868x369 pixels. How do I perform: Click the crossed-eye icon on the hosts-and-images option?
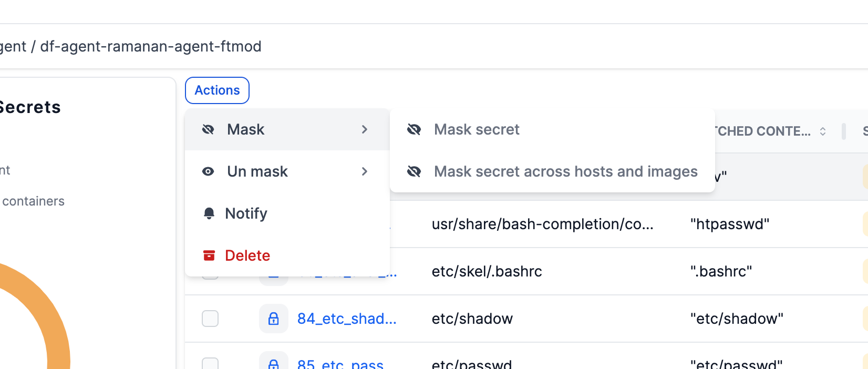(414, 171)
